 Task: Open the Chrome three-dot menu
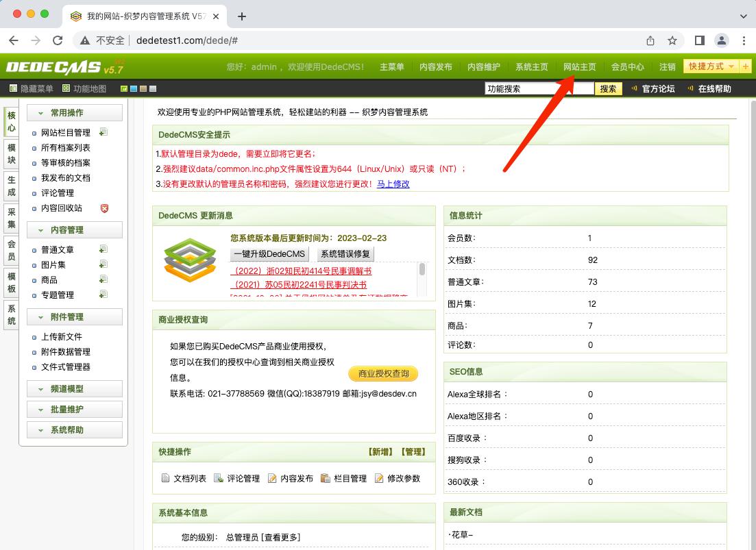(744, 40)
